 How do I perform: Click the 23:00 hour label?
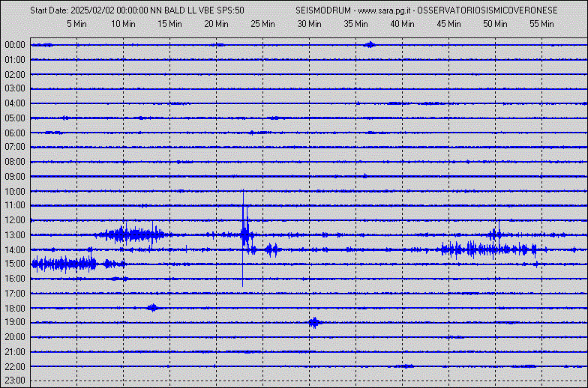point(15,381)
